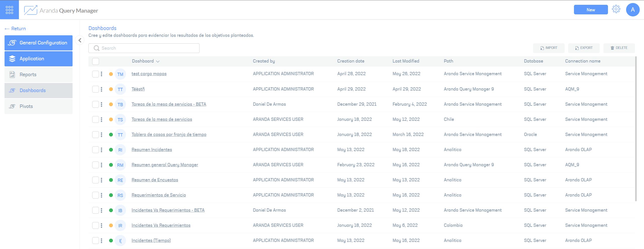This screenshot has width=644, height=249.
Task: Click orange status dot of 'Incidentes Vs Requerimientos'
Action: point(111,226)
